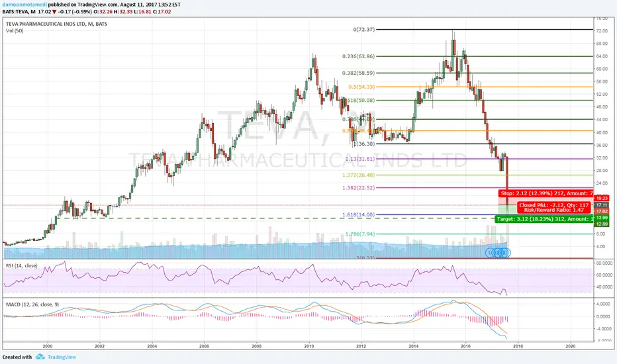Click the 2020 year label on time axis
The height and width of the screenshot is (364, 617).
pos(570,346)
